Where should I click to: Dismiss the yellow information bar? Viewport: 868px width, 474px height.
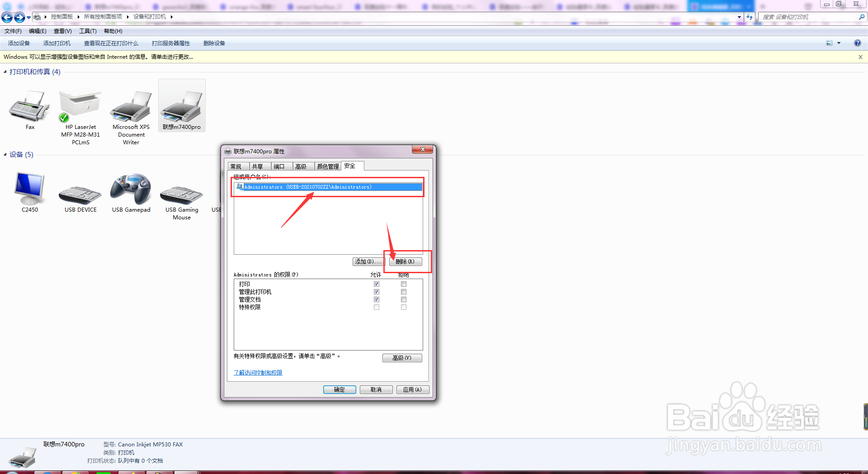point(860,57)
